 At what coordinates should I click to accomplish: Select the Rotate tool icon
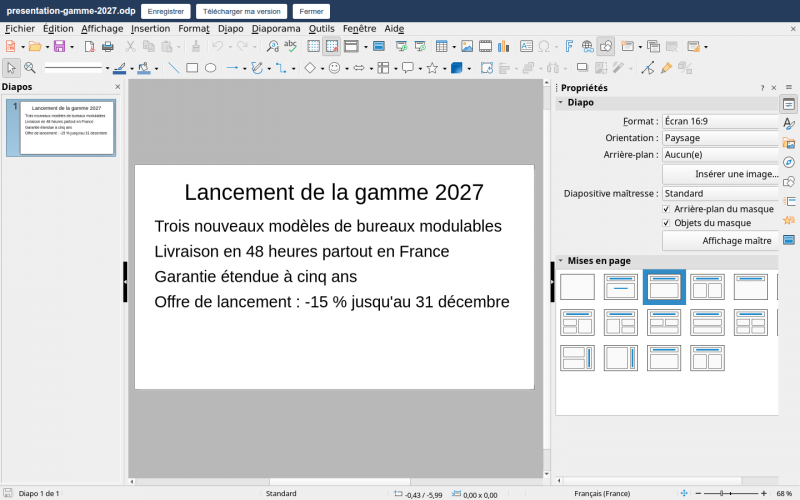click(486, 68)
